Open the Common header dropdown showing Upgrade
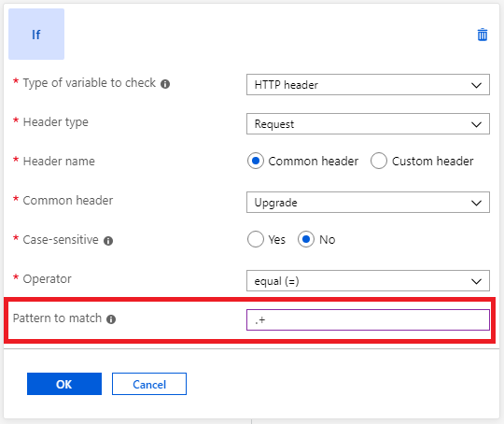504x424 pixels. (x=368, y=203)
